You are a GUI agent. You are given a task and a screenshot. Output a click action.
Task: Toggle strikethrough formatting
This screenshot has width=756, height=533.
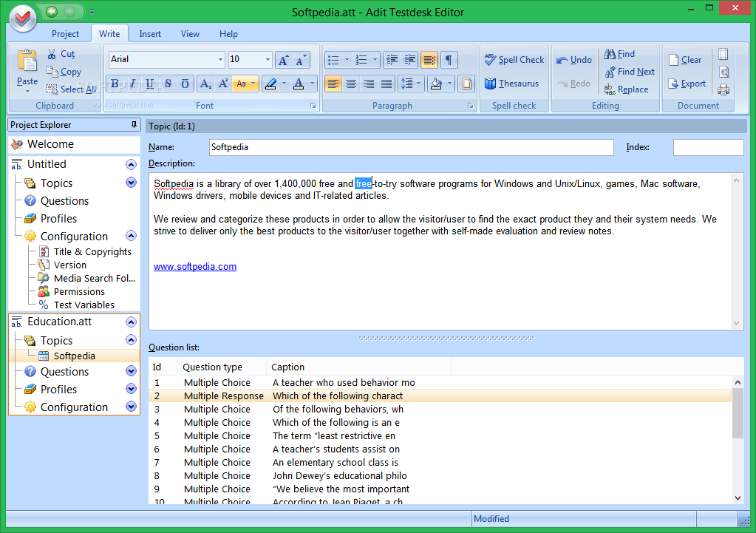168,84
